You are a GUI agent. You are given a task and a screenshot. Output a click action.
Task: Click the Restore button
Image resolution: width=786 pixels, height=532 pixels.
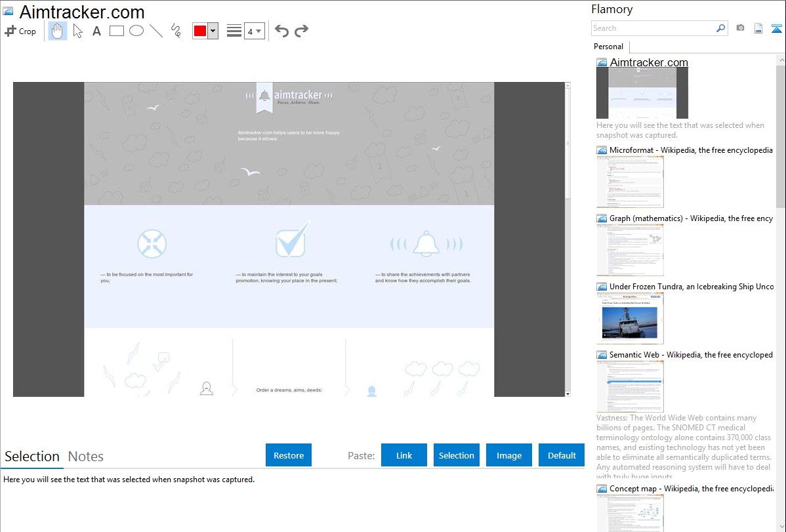pos(289,455)
